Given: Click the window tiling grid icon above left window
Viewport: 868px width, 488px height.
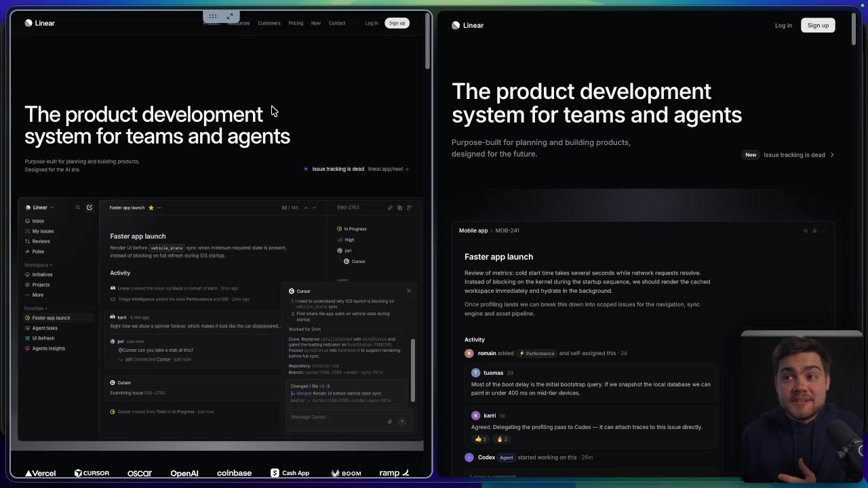Looking at the screenshot, I should pyautogui.click(x=212, y=16).
